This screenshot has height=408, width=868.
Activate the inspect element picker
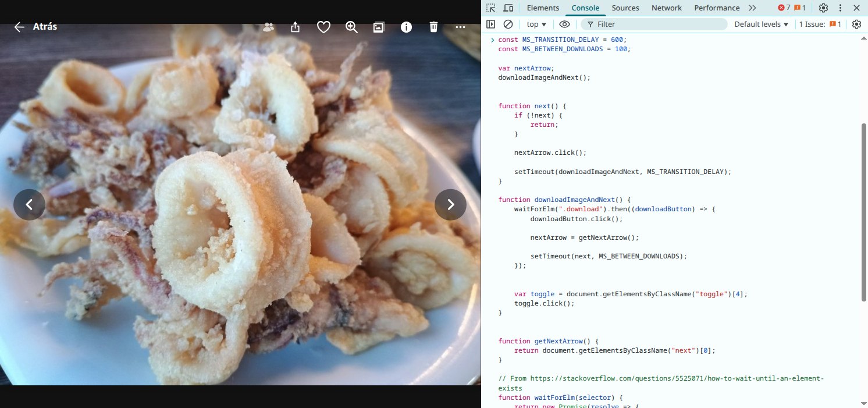click(x=491, y=8)
